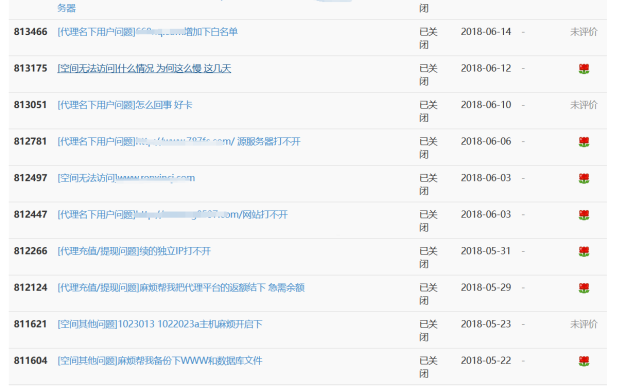626x386 pixels.
Task: Click the flower rating icon for ticket 813175
Action: pos(584,69)
